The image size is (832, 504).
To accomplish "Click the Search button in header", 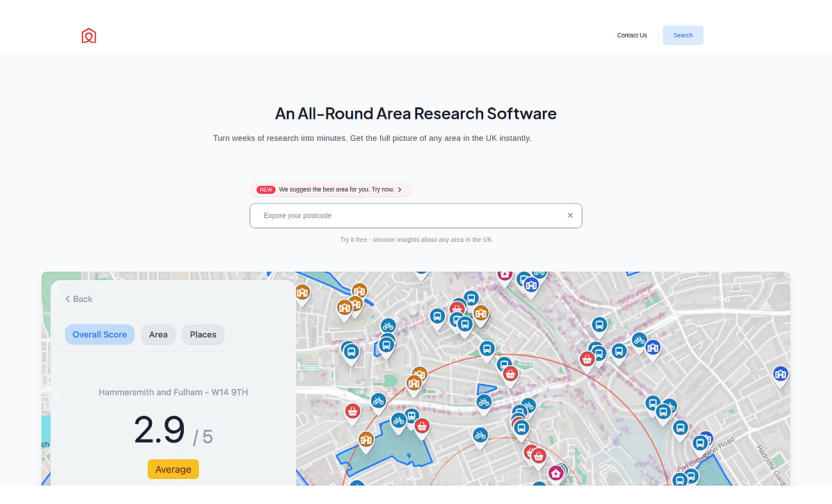I will tap(683, 35).
